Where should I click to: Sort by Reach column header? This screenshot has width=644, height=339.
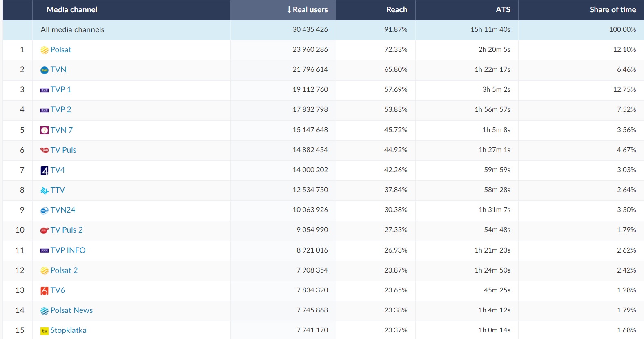point(396,10)
